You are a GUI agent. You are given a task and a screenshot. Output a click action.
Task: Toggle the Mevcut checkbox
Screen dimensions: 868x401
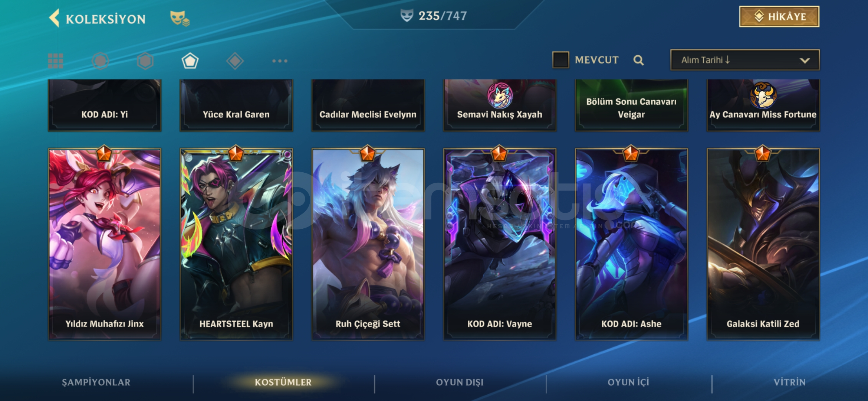[x=560, y=60]
